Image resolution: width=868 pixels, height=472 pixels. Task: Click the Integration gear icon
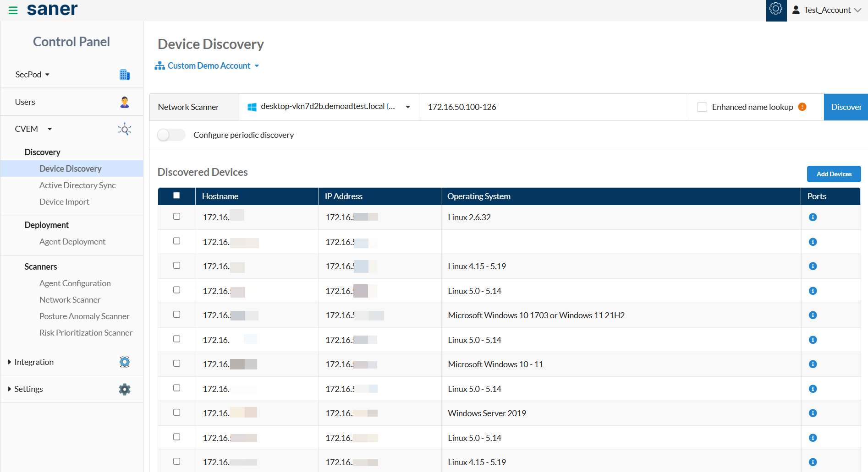(124, 362)
